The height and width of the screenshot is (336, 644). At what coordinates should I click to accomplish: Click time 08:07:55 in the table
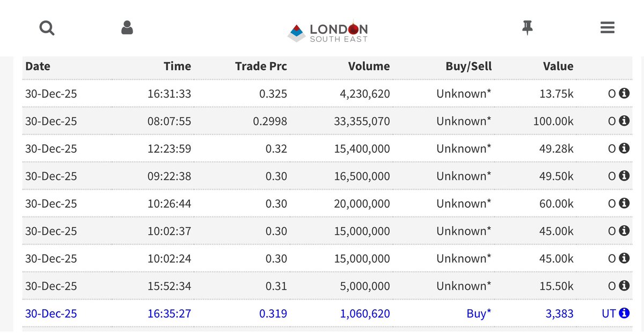point(169,121)
